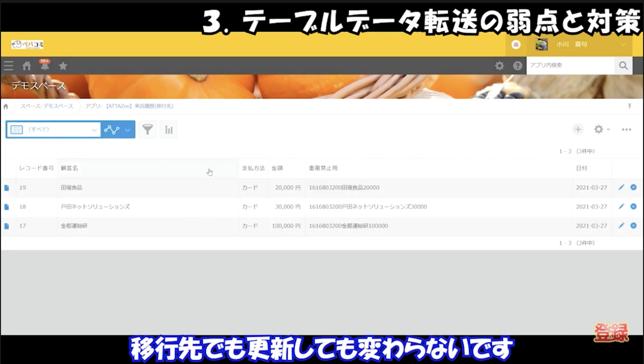This screenshot has height=364, width=644.
Task: Click the magnifier to search the app
Action: click(623, 65)
